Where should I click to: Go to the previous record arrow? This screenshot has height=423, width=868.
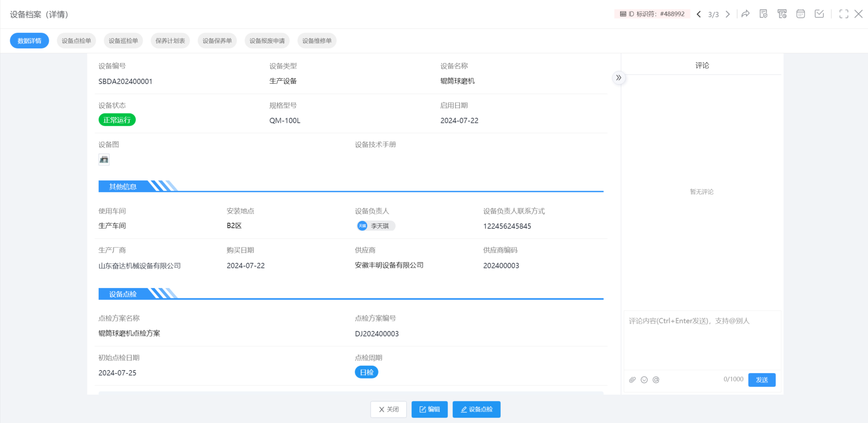pos(699,14)
